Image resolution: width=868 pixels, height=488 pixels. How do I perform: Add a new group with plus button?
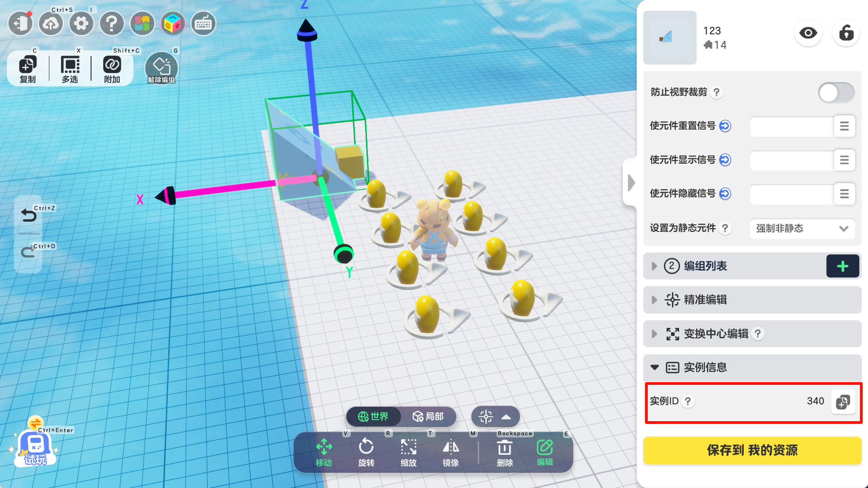point(842,266)
